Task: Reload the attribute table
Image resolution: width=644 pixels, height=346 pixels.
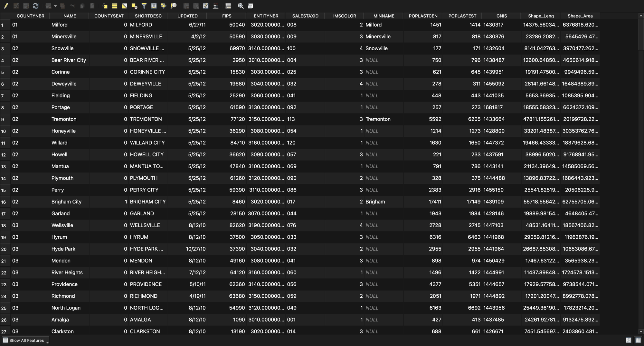Action: coord(36,6)
